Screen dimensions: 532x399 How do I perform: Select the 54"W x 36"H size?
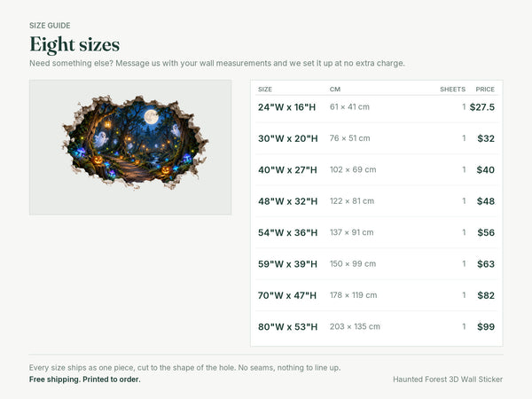pyautogui.click(x=377, y=232)
